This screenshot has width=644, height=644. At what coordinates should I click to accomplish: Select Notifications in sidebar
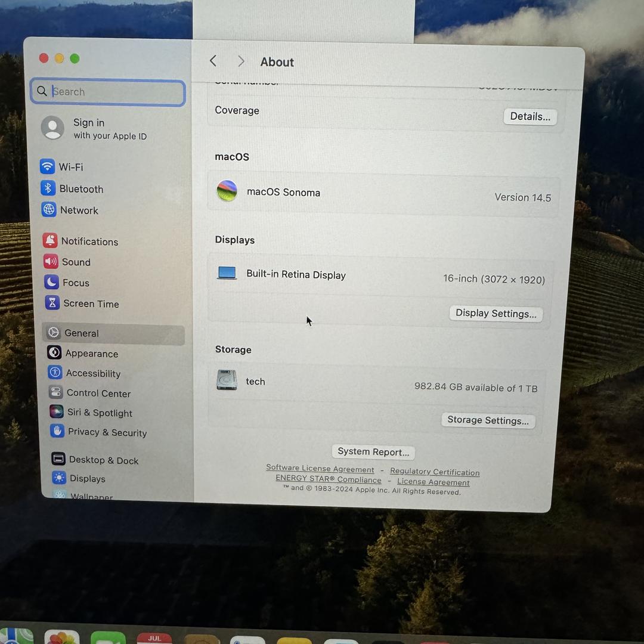pos(89,241)
